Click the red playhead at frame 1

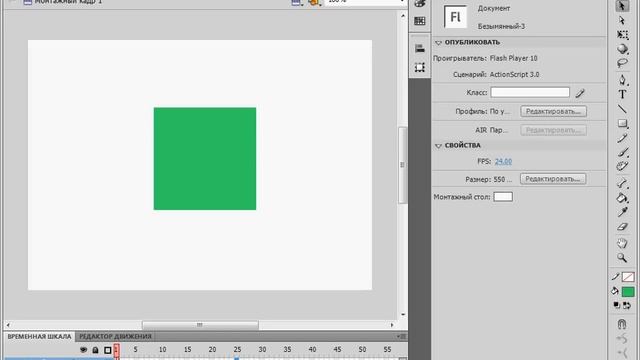[x=116, y=350]
